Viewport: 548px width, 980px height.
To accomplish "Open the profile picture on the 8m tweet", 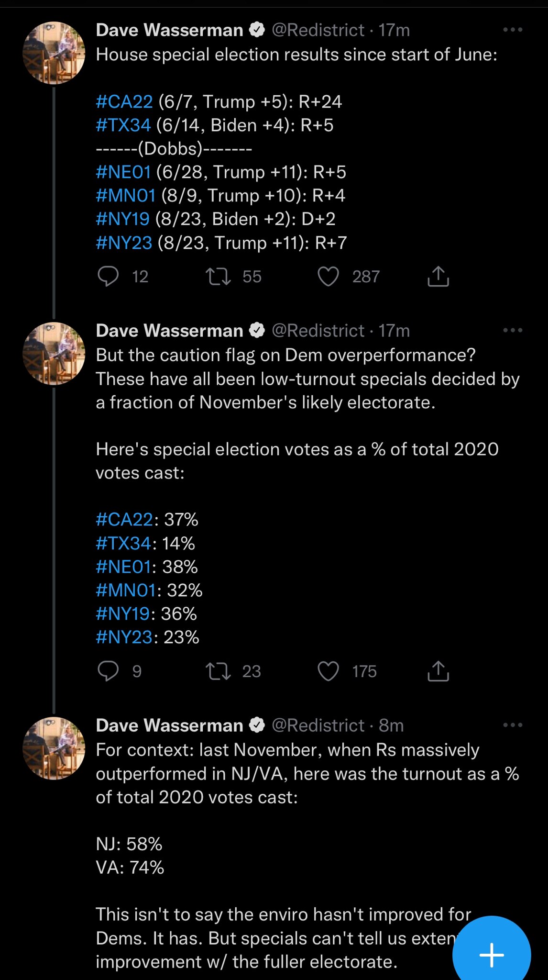I will point(54,748).
